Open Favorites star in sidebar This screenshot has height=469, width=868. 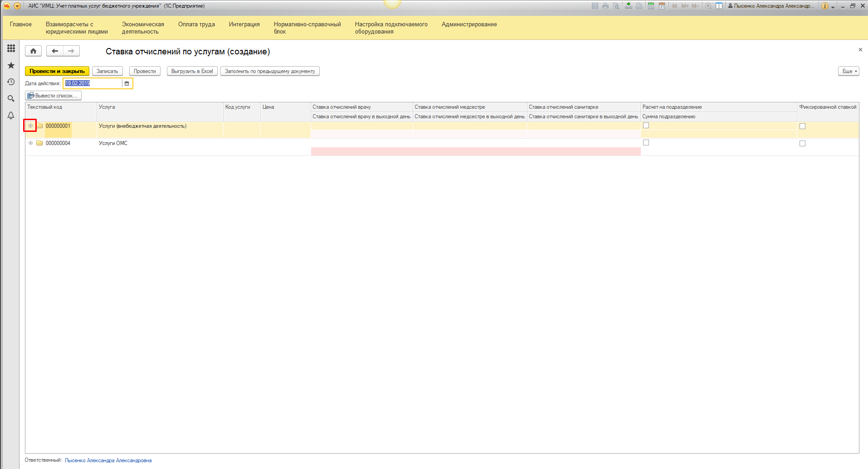[11, 65]
